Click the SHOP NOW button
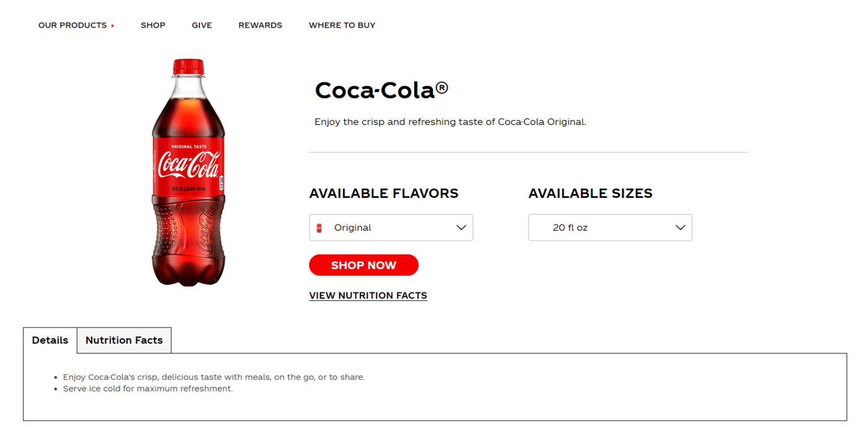This screenshot has height=427, width=868. 363,265
